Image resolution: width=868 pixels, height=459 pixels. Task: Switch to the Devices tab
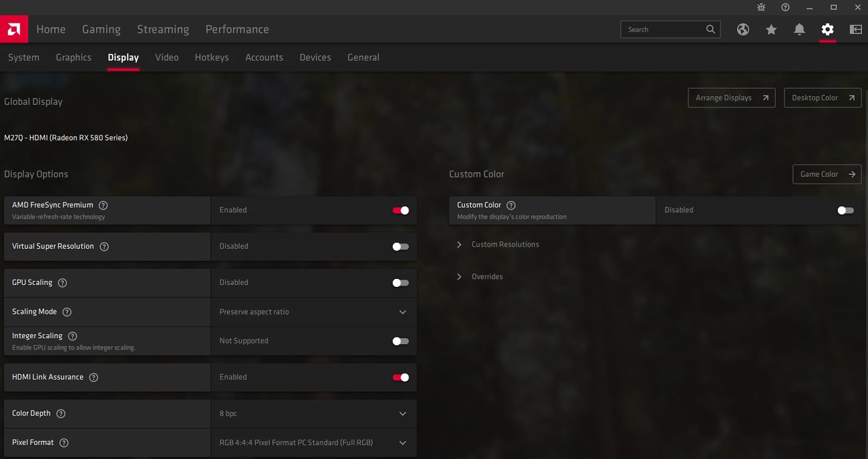point(315,57)
